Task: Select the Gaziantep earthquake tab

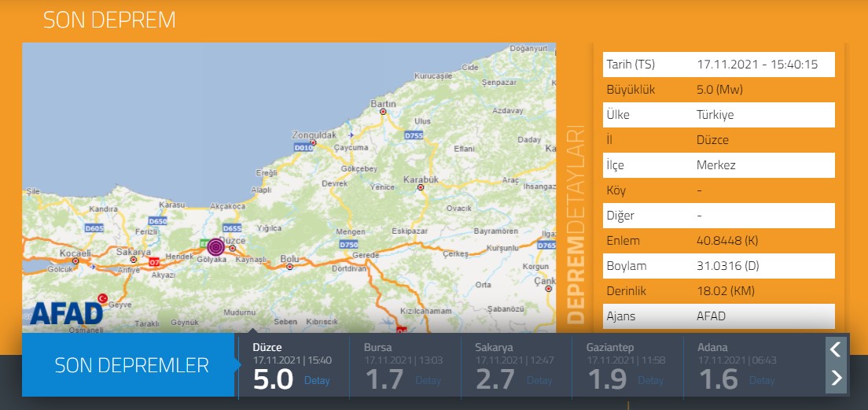Action: pyautogui.click(x=627, y=366)
